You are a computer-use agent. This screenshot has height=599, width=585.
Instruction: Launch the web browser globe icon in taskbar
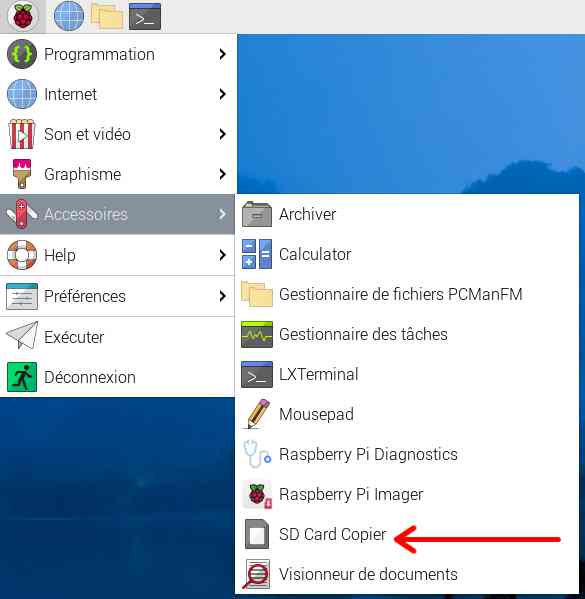pyautogui.click(x=69, y=16)
